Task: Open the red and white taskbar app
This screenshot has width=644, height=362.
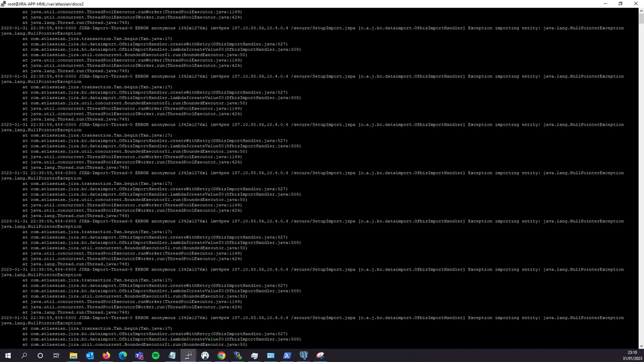Action: (x=320, y=356)
